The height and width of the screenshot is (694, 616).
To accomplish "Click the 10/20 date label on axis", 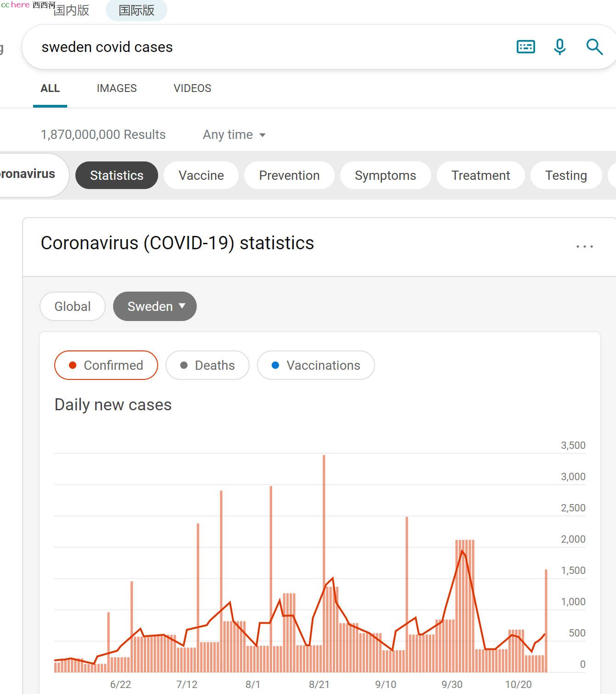I will coord(518,684).
